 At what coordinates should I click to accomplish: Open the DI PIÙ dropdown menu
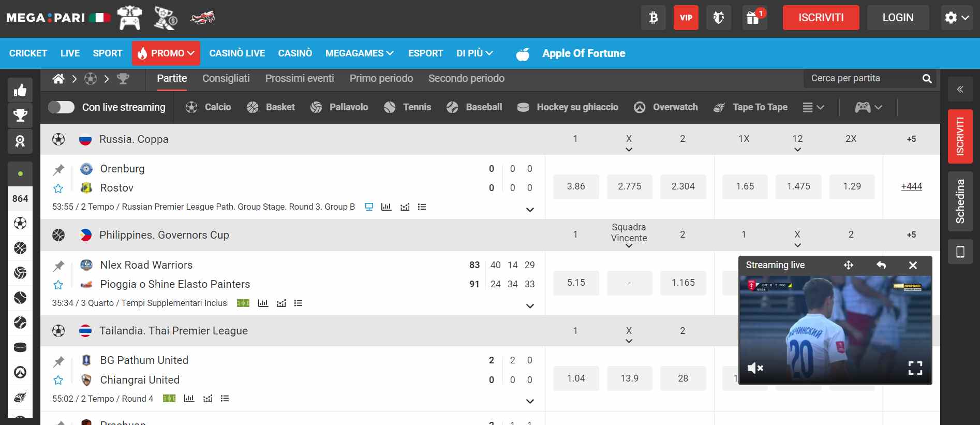coord(474,53)
